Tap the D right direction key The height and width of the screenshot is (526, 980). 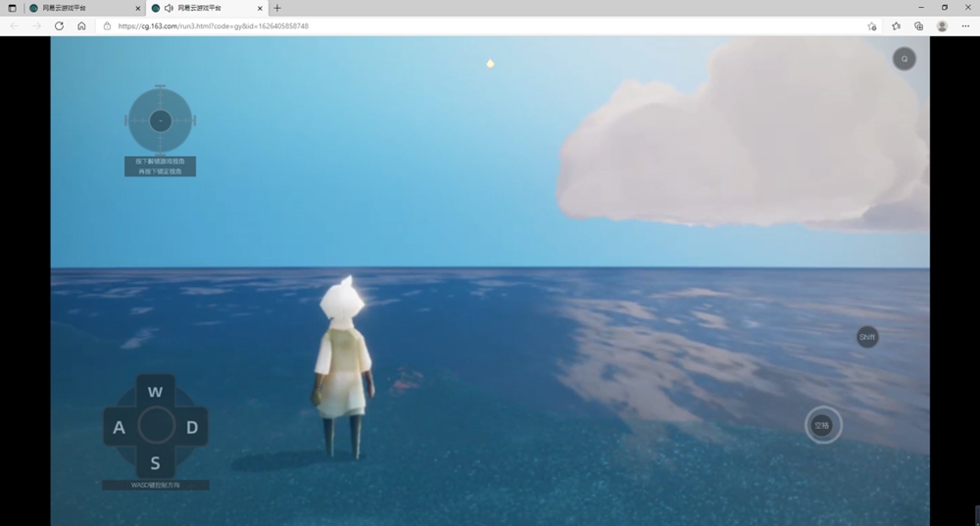coord(192,427)
